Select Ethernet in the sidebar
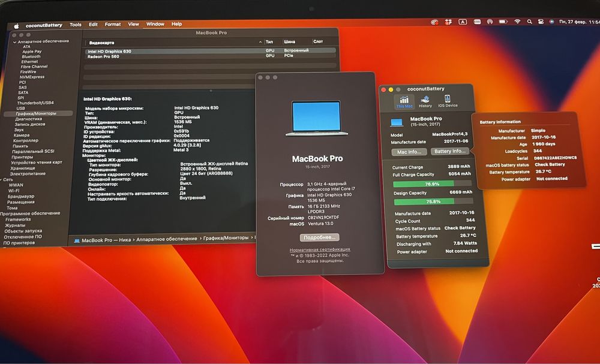The width and height of the screenshot is (600, 364). pyautogui.click(x=29, y=62)
